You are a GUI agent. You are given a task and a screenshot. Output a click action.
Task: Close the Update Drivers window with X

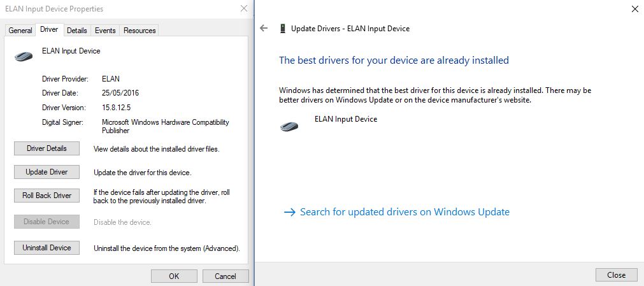[634, 9]
